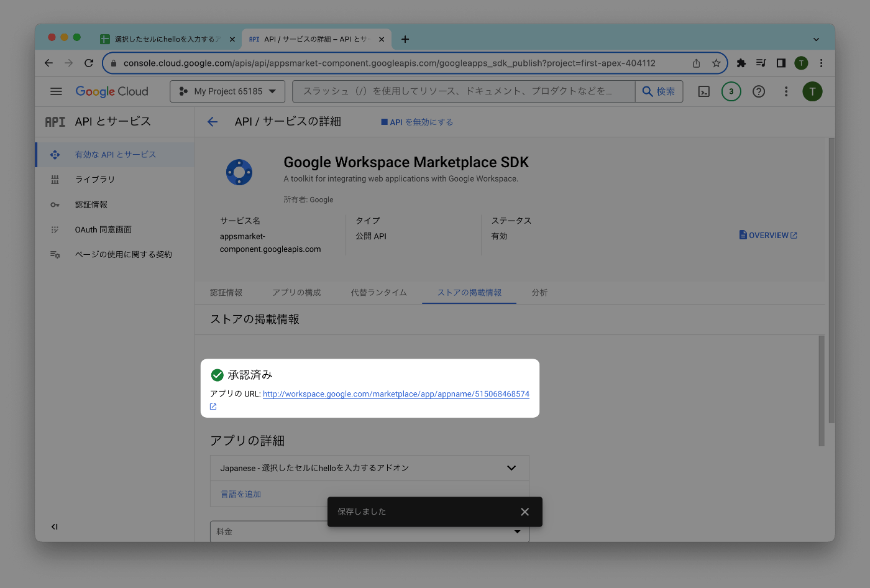Image resolution: width=870 pixels, height=588 pixels.
Task: Click the 承認済み status text
Action: (x=250, y=375)
